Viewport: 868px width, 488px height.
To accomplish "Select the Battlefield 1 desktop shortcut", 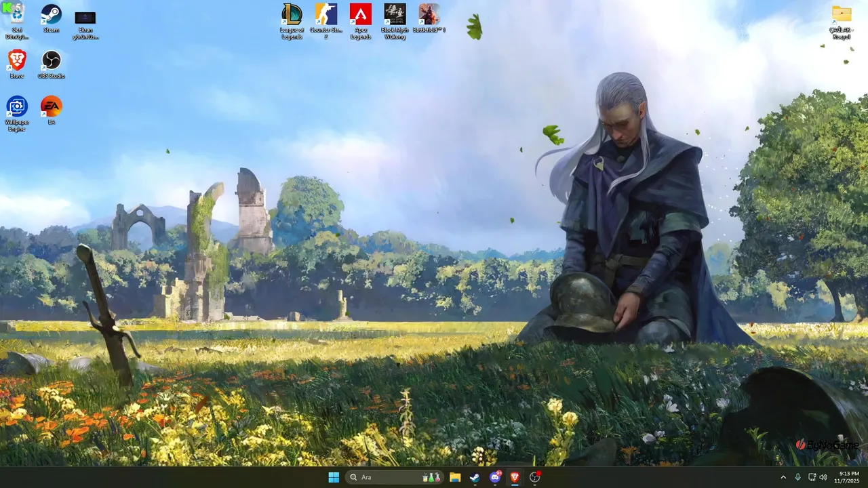I will [429, 18].
